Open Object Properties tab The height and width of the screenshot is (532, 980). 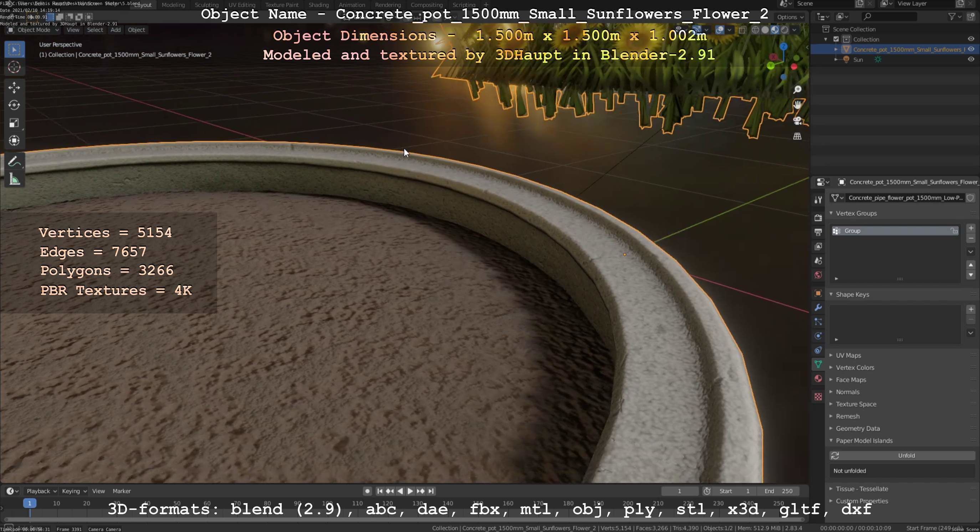point(818,293)
